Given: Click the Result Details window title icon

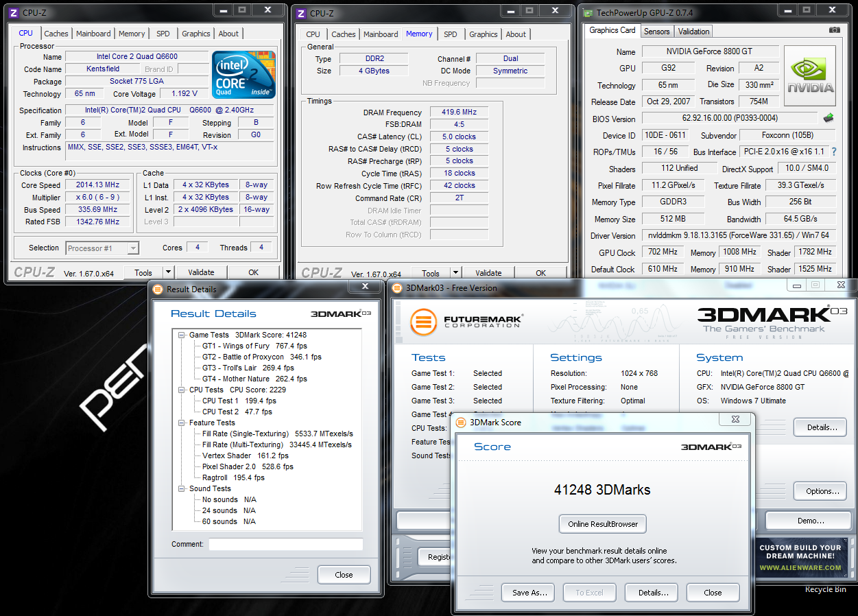Looking at the screenshot, I should tap(158, 289).
